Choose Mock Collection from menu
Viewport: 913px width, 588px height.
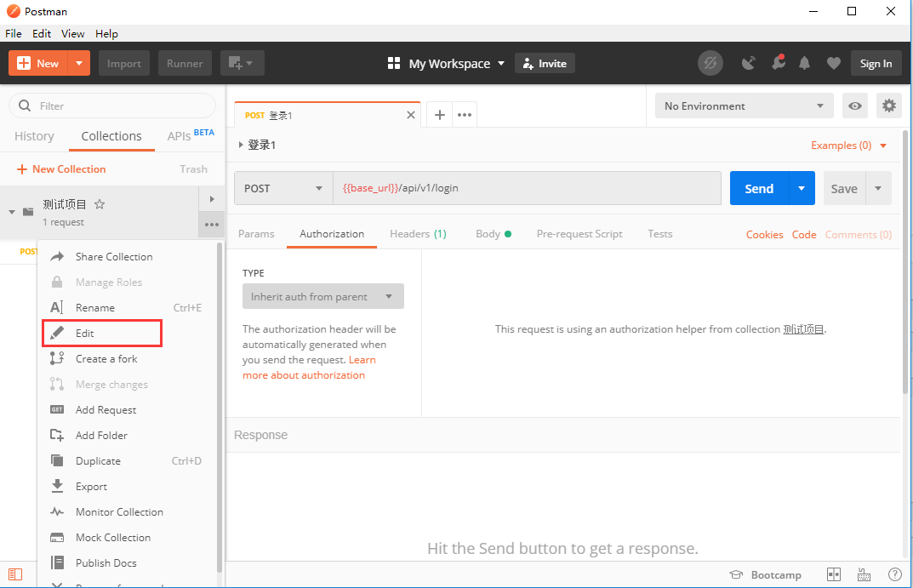pyautogui.click(x=127, y=537)
